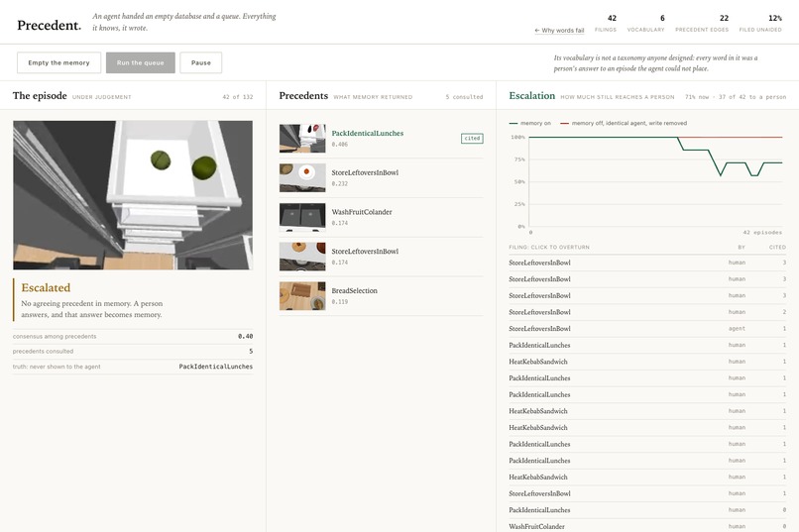The width and height of the screenshot is (799, 532).
Task: Open the BreadSelection precedent thumbnail
Action: [x=302, y=296]
